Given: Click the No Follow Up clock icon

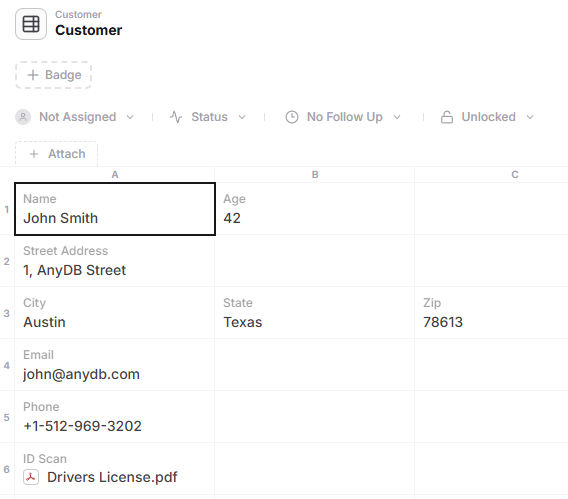Looking at the screenshot, I should click(292, 117).
